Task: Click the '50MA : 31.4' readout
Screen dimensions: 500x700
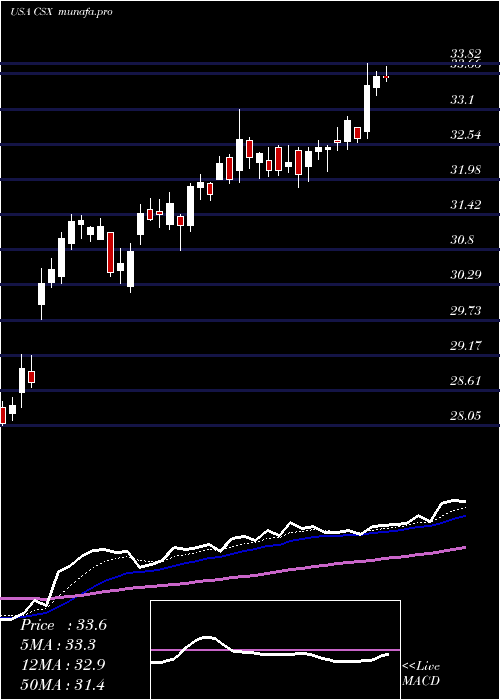Action: click(62, 684)
